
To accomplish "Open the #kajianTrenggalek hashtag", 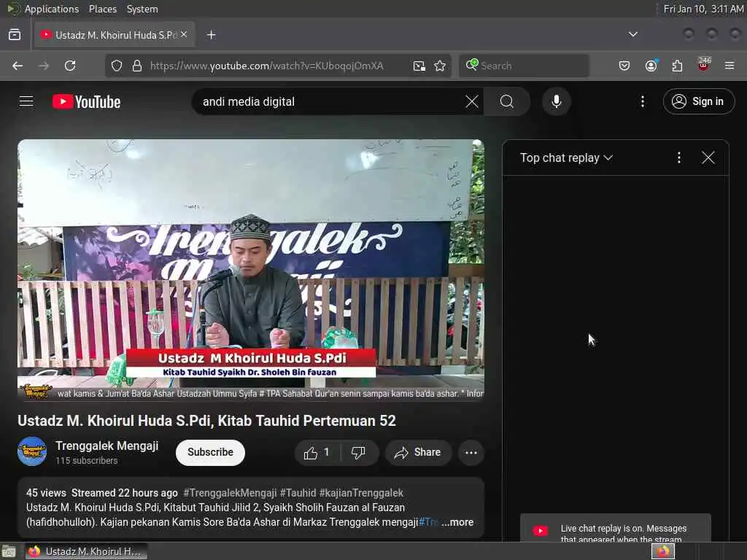I will tap(361, 493).
